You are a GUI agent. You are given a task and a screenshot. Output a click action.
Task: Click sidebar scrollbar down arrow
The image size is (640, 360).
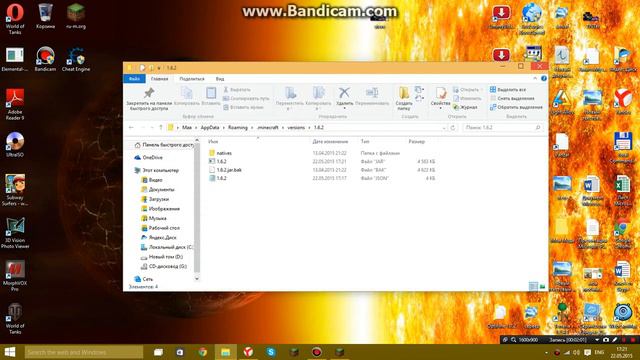pyautogui.click(x=197, y=279)
